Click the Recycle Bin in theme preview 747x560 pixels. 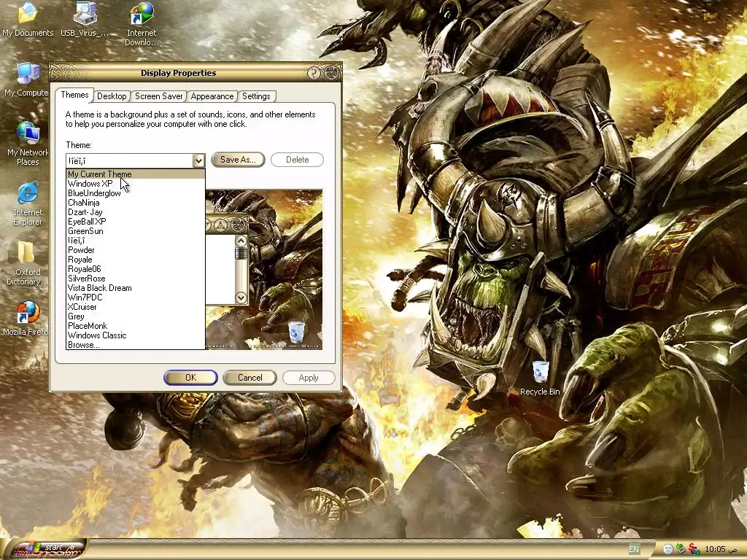coord(296,332)
